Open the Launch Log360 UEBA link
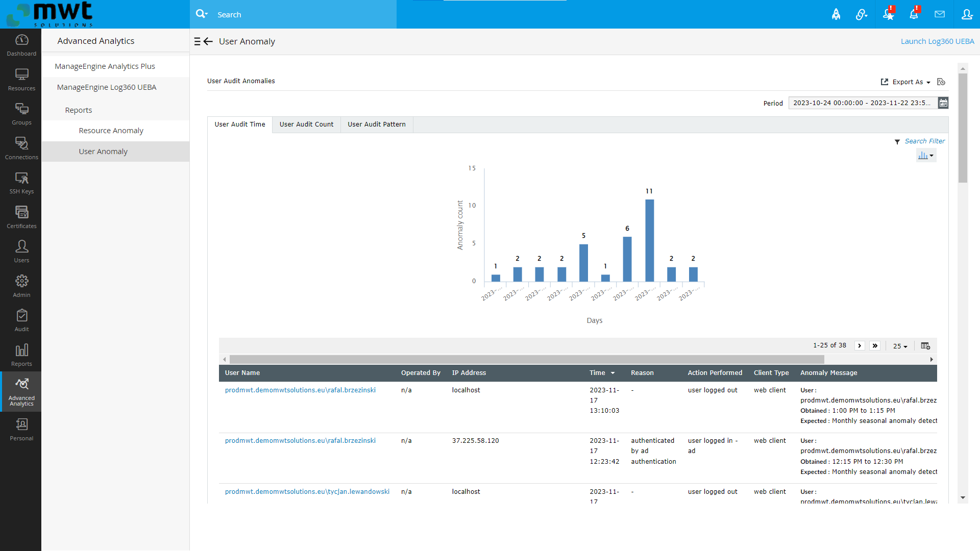 click(937, 41)
